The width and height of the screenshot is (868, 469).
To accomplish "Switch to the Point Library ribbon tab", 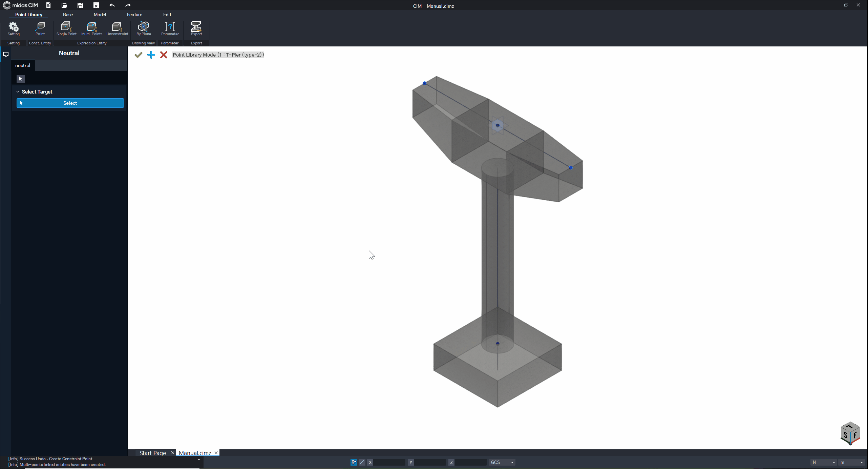I will click(29, 15).
